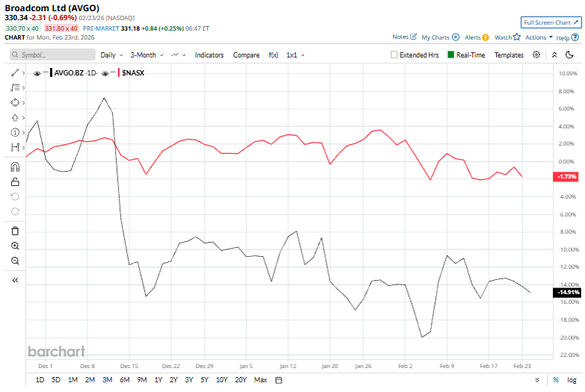
Task: Select the 1M time range
Action: 72,380
